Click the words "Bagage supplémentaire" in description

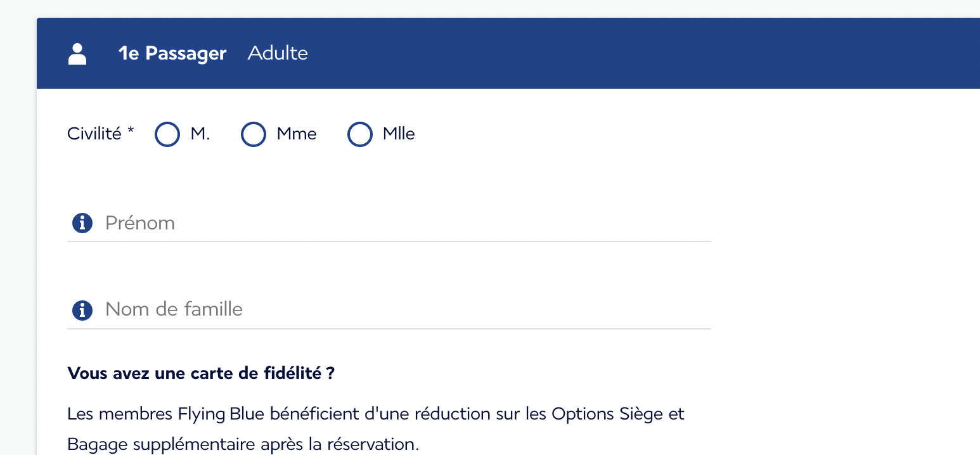(161, 445)
